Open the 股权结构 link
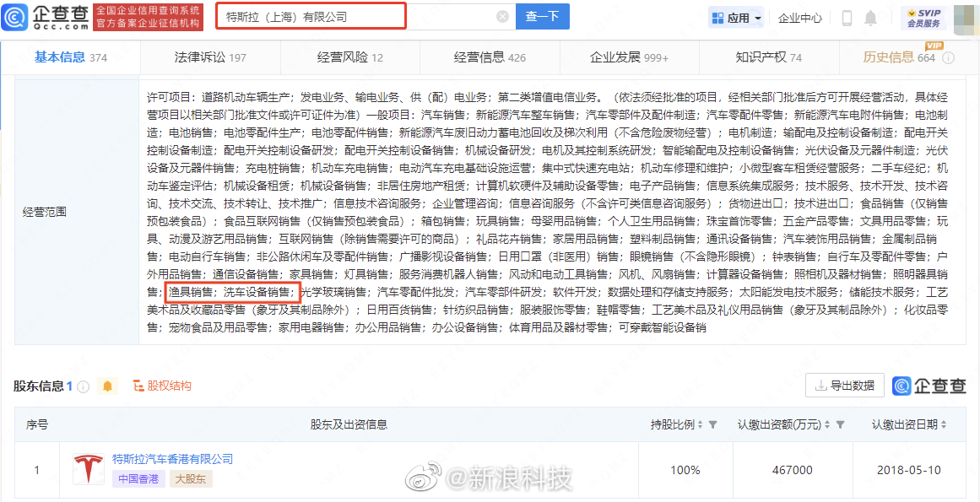 (162, 386)
